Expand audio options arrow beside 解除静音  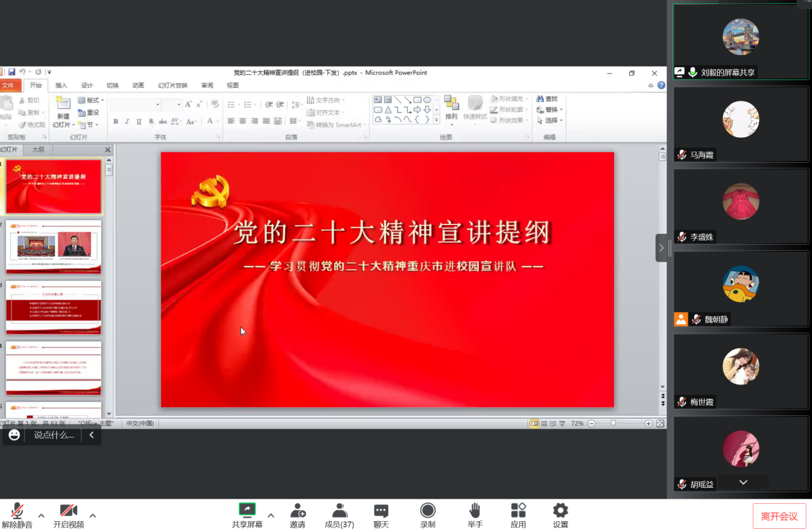click(41, 515)
